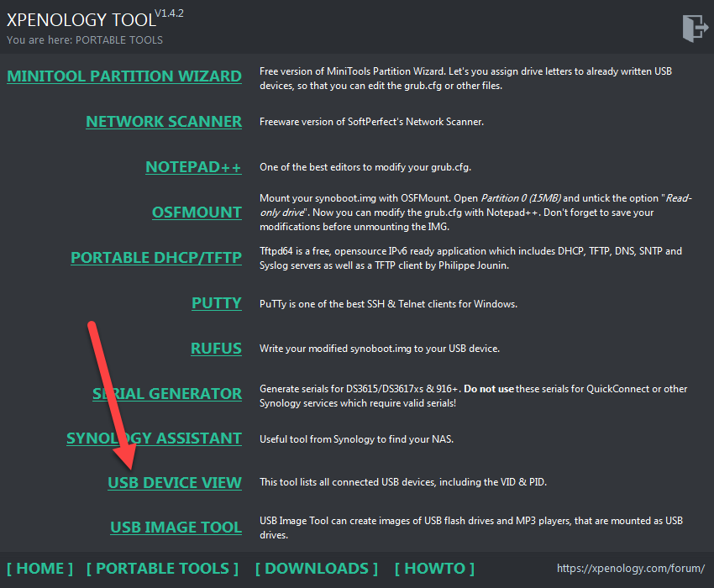The height and width of the screenshot is (588, 714).
Task: Click the Rufus description text
Action: click(x=380, y=349)
